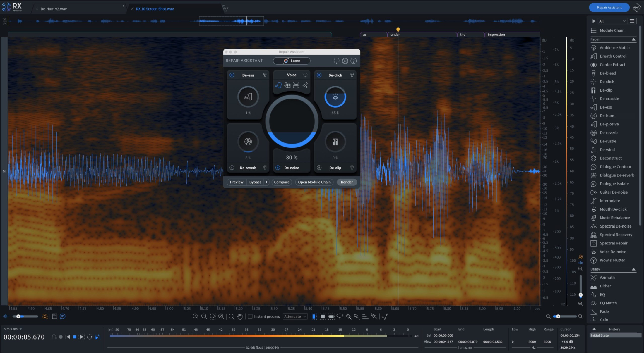Viewport: 644px width, 353px height.
Task: Enable the Instant process checkbox
Action: (x=250, y=316)
